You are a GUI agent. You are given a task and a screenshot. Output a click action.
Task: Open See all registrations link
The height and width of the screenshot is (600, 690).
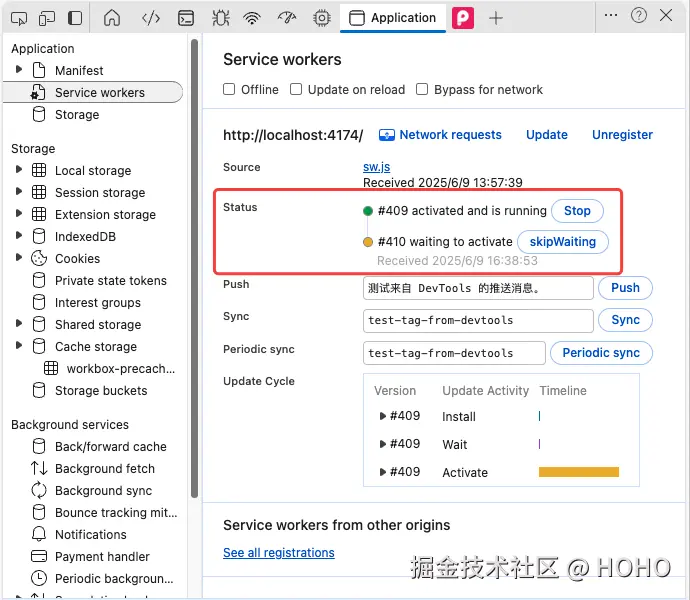click(x=279, y=552)
